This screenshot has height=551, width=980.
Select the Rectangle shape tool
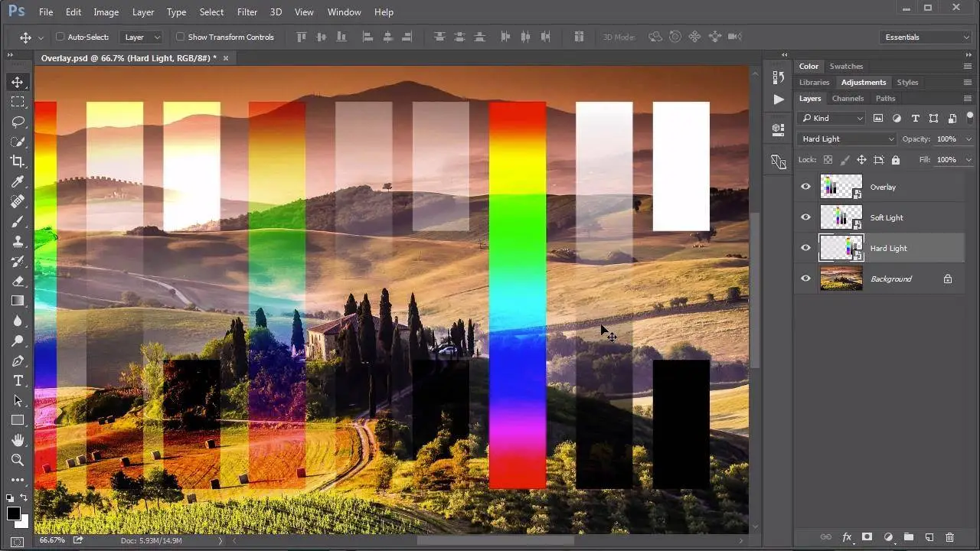point(18,420)
